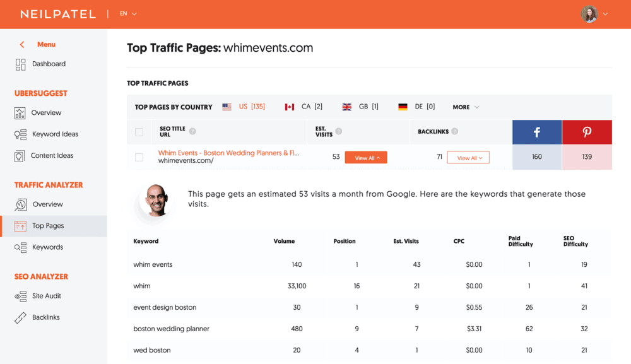The height and width of the screenshot is (364, 631).
Task: Click the Dashboard grid icon
Action: point(20,64)
